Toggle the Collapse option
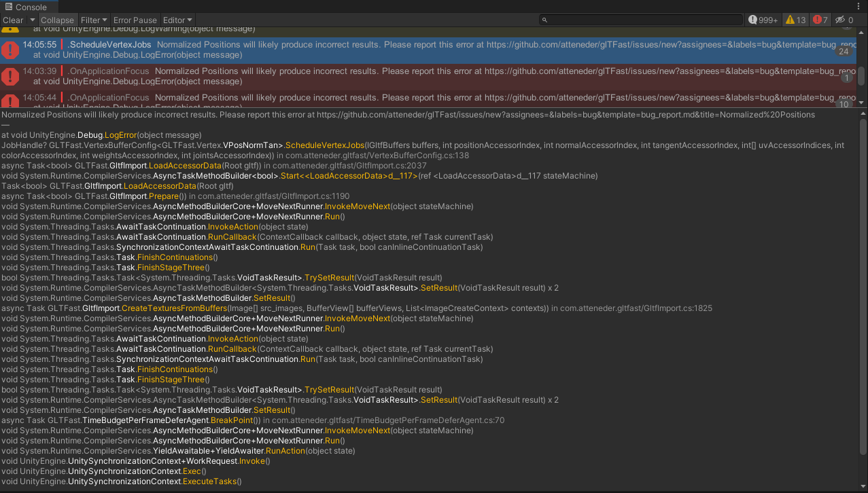The height and width of the screenshot is (493, 868). click(x=57, y=20)
